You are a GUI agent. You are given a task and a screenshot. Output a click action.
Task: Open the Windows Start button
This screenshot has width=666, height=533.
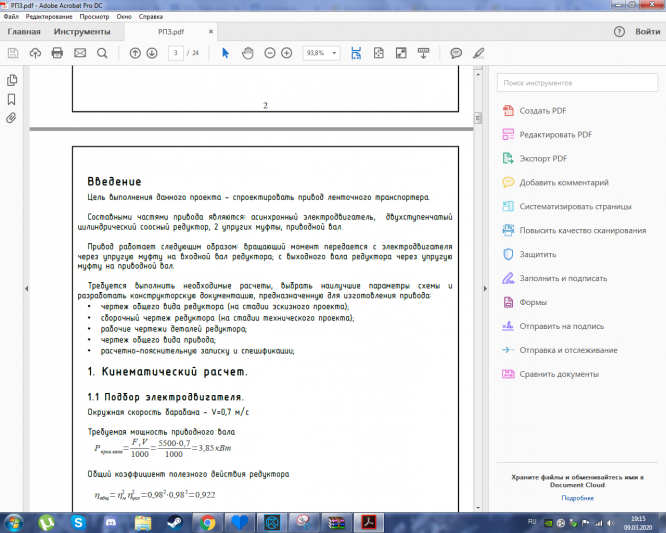(13, 522)
